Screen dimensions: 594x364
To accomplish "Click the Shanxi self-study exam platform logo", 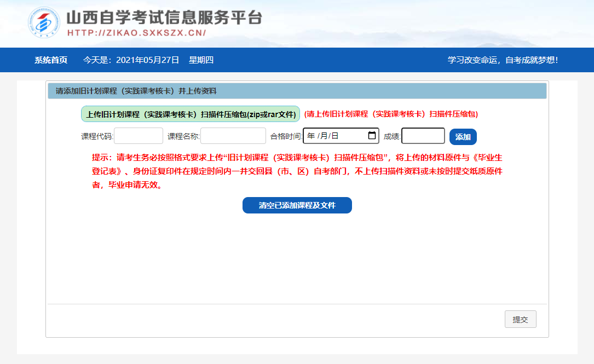I will coord(45,23).
